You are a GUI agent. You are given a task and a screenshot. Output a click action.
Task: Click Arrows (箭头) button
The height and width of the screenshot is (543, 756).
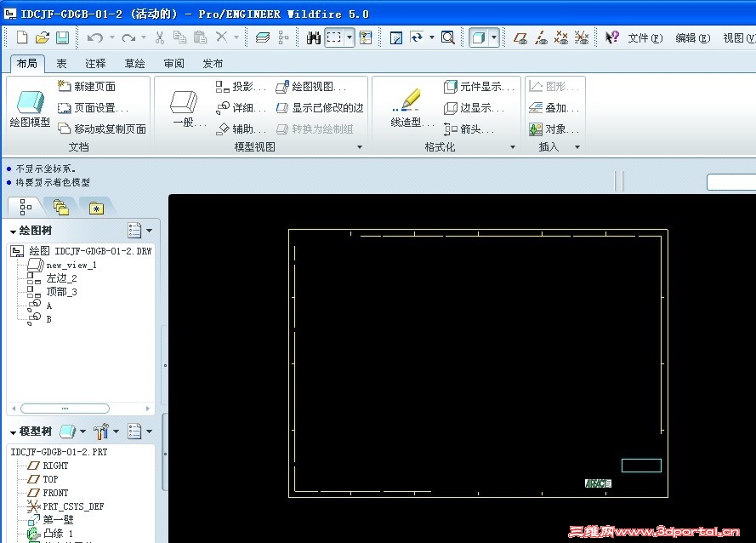coord(469,129)
